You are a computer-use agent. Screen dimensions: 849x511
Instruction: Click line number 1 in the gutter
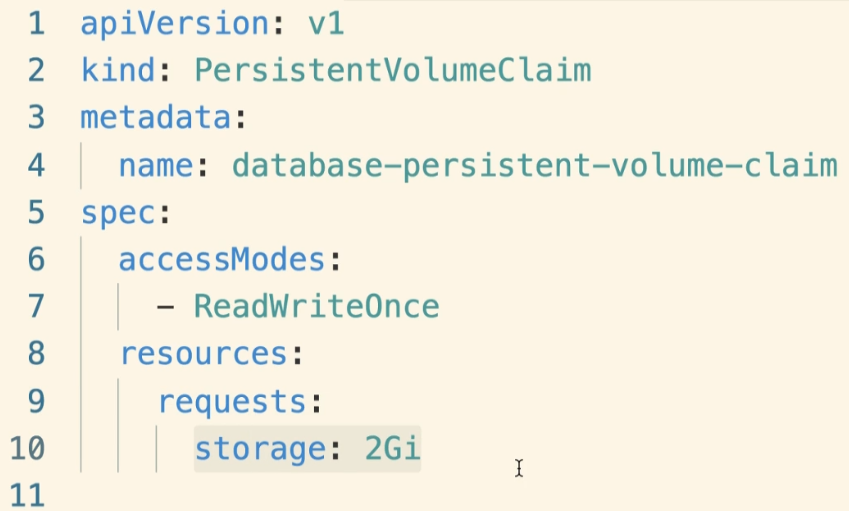click(x=36, y=24)
